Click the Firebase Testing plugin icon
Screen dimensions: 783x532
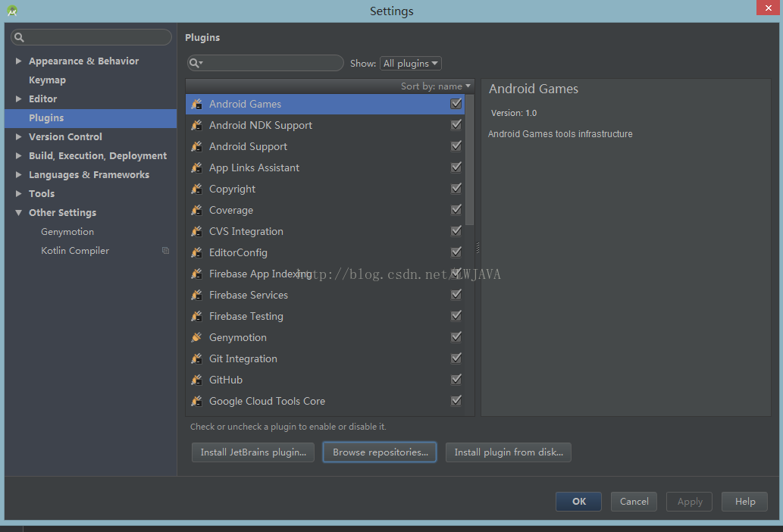(197, 316)
